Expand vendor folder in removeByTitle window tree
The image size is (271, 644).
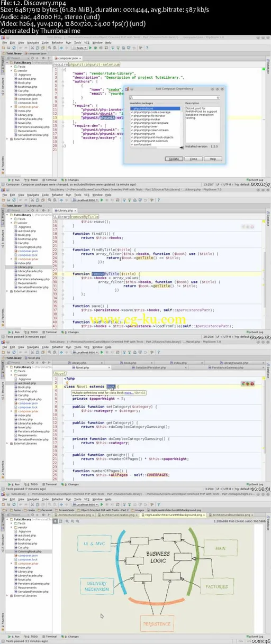coord(12,223)
